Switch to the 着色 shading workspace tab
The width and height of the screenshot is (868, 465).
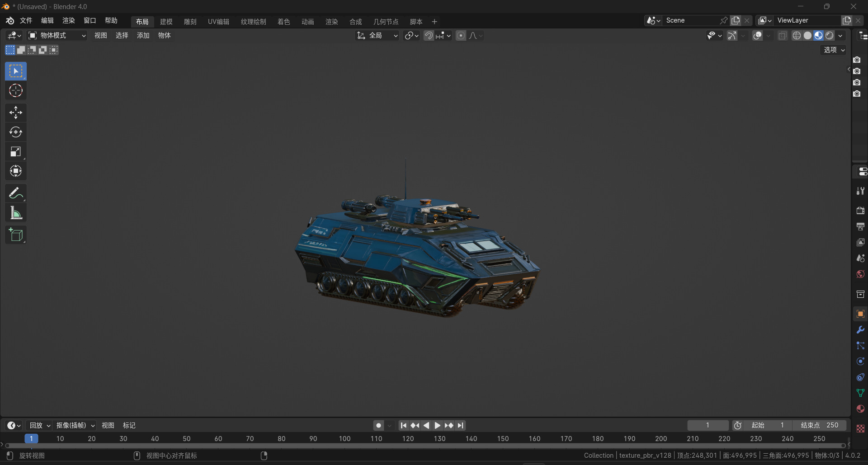(x=284, y=22)
